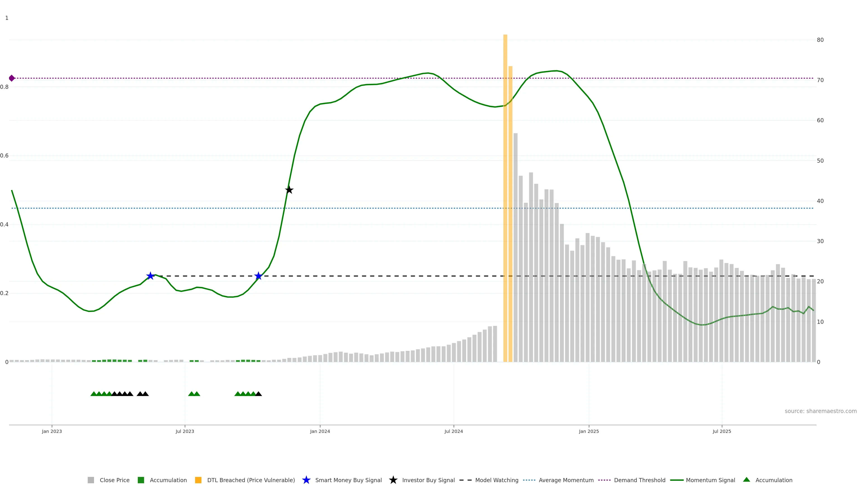Click the orange DTL Breached legend swatch

coord(198,480)
